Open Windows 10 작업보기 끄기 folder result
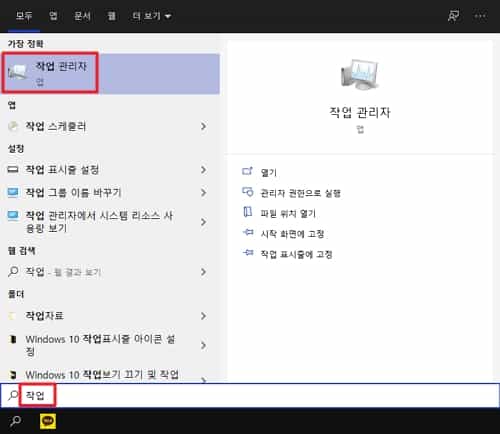The width and height of the screenshot is (500, 434). (x=110, y=375)
